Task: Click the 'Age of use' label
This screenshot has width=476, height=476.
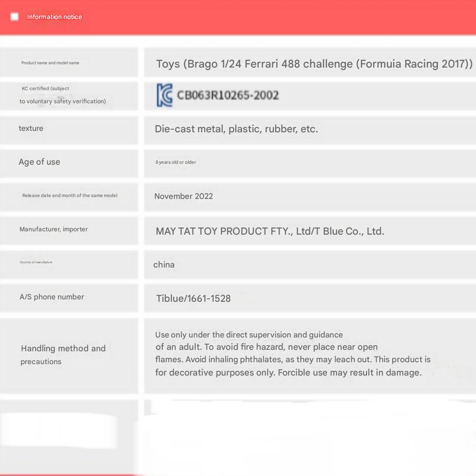Action: (39, 162)
